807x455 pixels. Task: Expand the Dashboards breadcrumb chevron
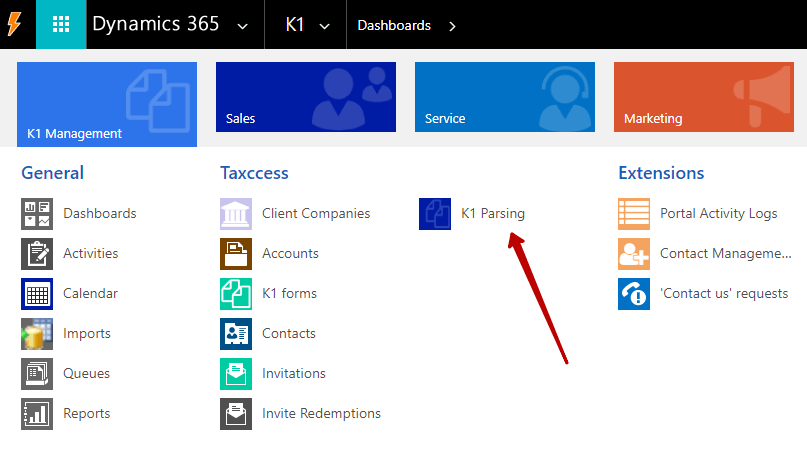tap(452, 26)
